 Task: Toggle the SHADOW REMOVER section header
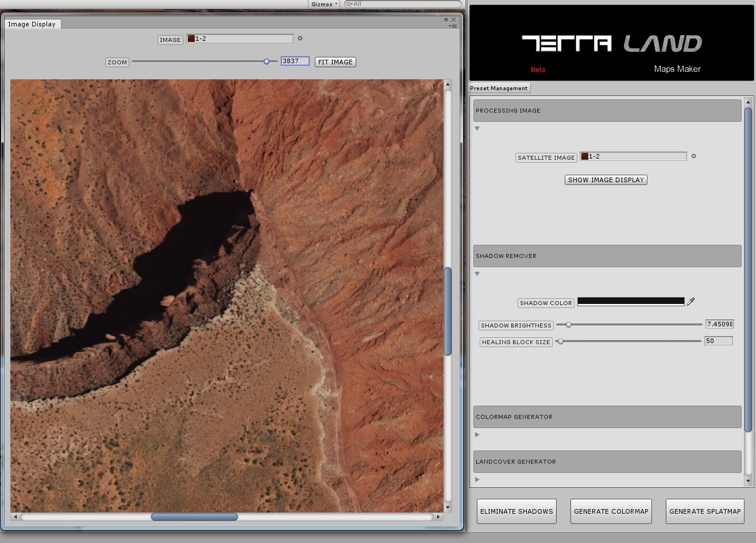[x=607, y=256]
